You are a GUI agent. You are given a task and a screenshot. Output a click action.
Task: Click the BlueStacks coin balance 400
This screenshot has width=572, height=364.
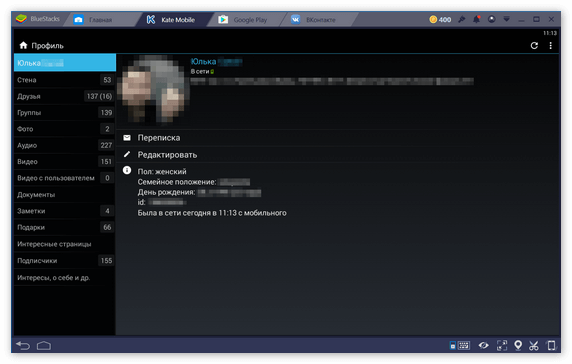click(x=440, y=20)
